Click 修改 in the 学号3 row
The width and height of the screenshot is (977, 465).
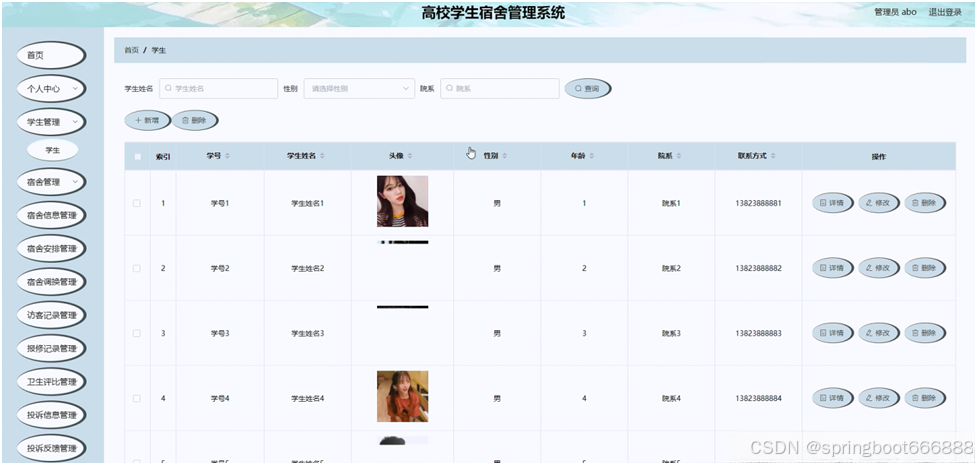tap(879, 333)
